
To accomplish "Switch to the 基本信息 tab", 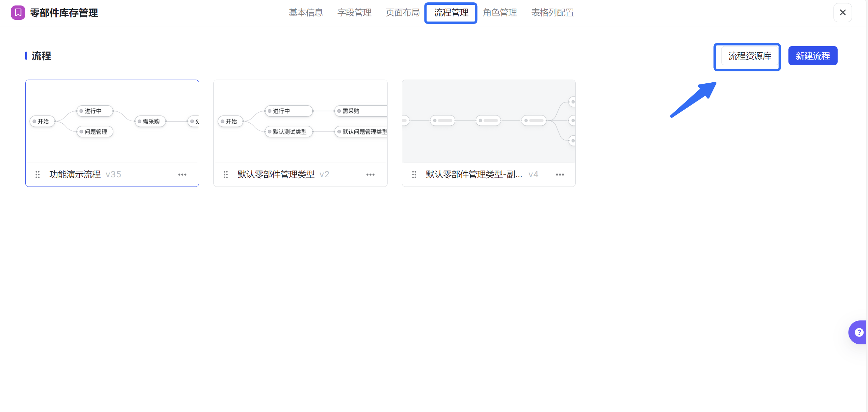I will tap(306, 13).
